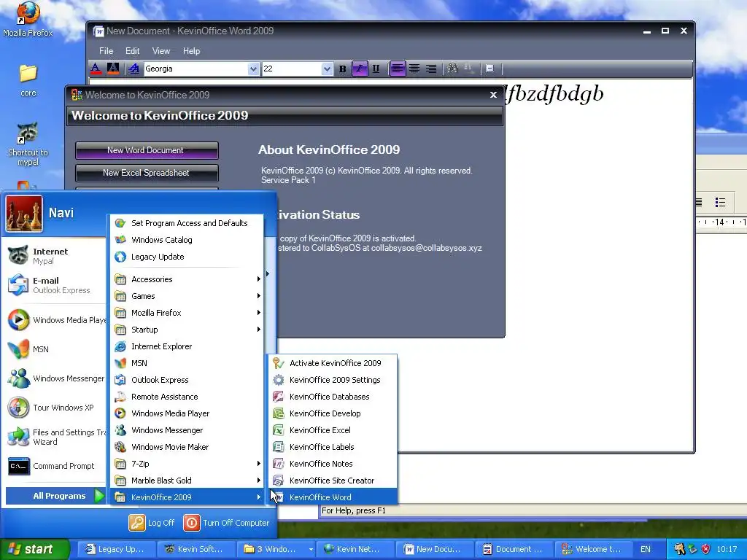Open the Help menu in KevinOffice Word
The width and height of the screenshot is (747, 560).
pos(192,51)
